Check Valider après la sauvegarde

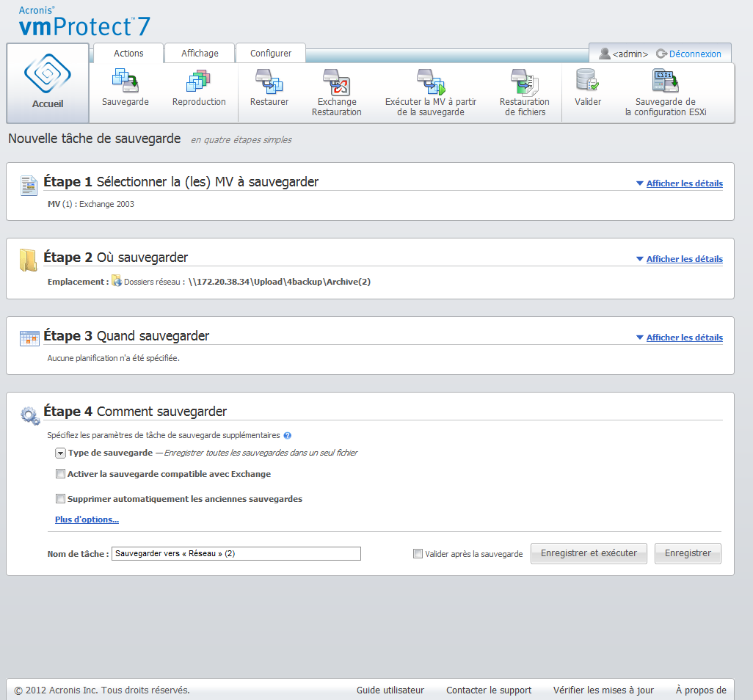point(418,553)
